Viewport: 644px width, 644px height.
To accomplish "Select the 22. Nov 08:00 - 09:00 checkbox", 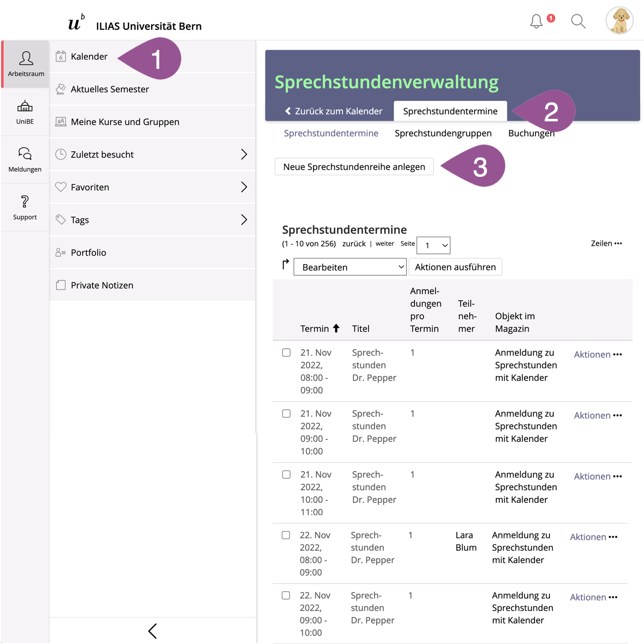I will (286, 535).
